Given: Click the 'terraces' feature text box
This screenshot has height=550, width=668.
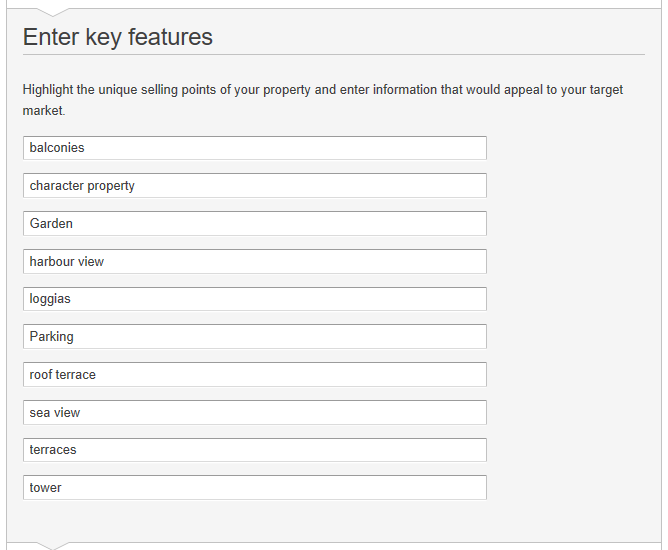Looking at the screenshot, I should point(254,450).
